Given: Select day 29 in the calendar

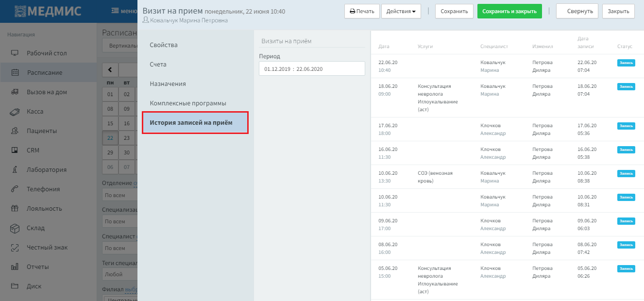Looking at the screenshot, I should coord(110,152).
